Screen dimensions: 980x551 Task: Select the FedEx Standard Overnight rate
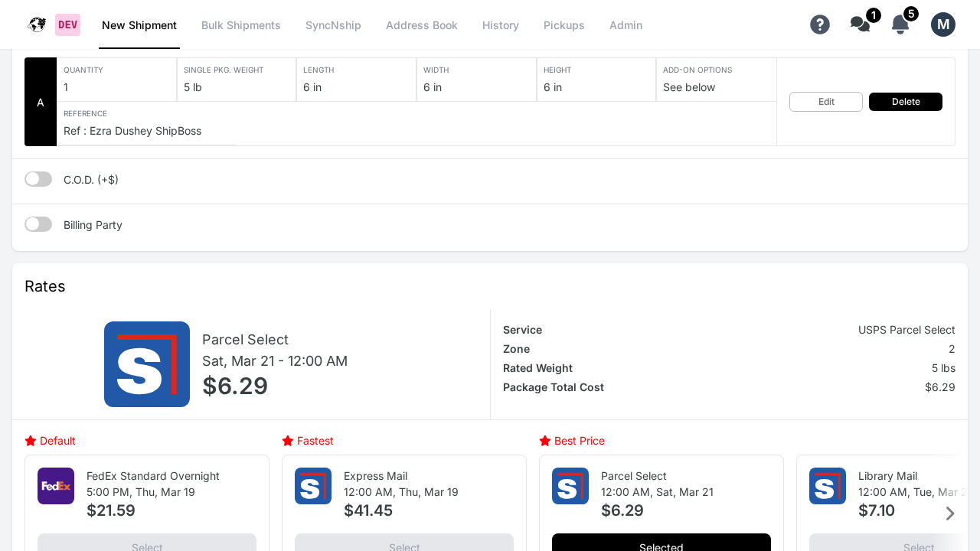coord(147,544)
